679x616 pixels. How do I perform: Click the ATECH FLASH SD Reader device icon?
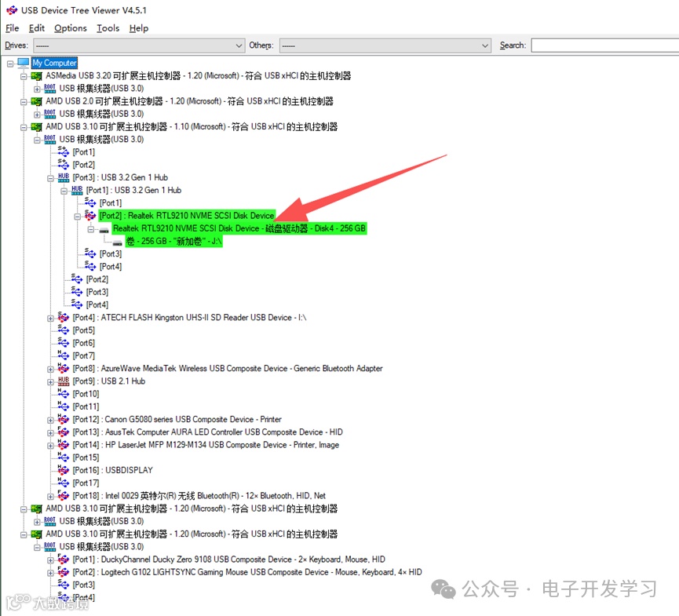click(64, 317)
